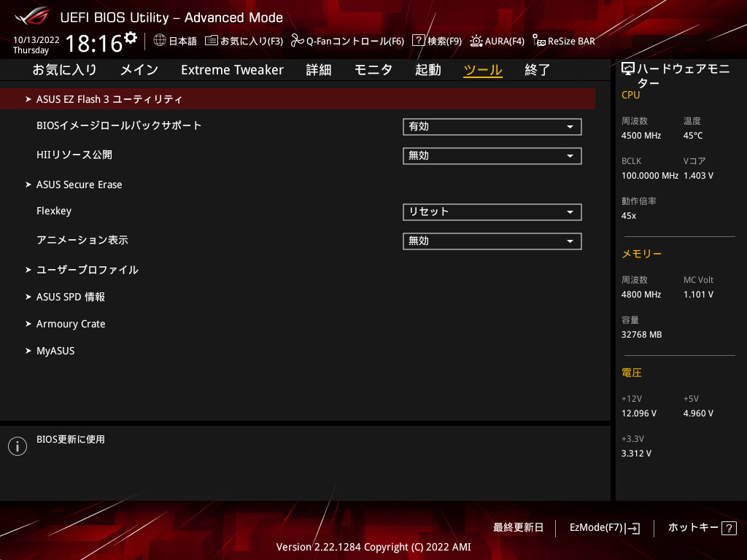Click 電圧 section heading

pyautogui.click(x=632, y=373)
